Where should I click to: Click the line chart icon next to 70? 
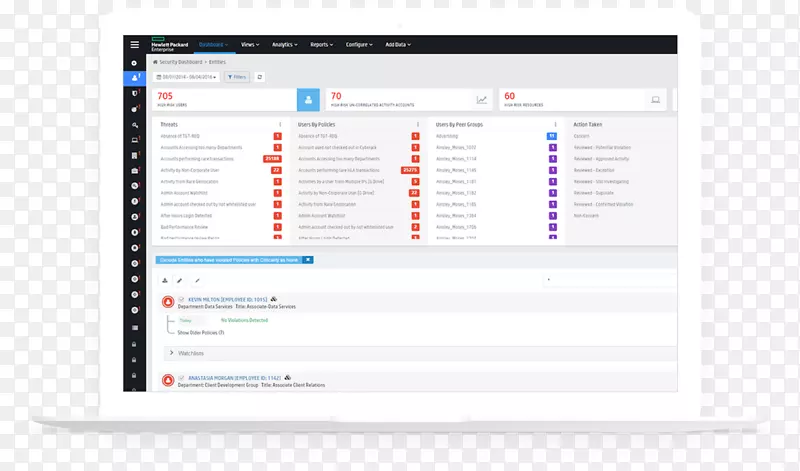pyautogui.click(x=482, y=100)
